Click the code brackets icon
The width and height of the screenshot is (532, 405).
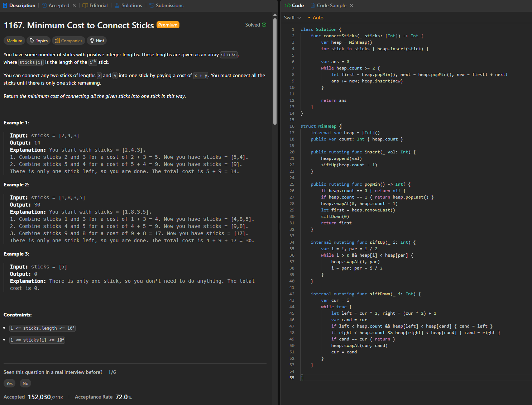287,5
